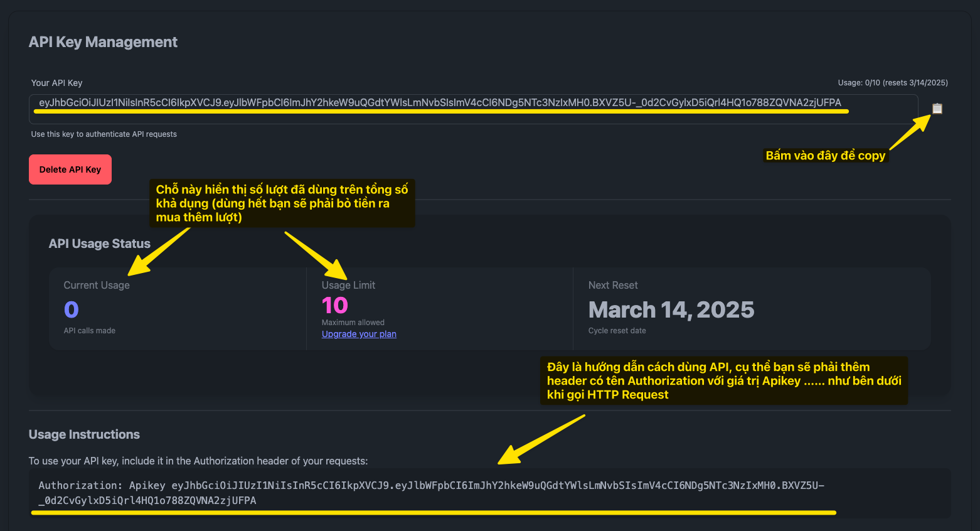Click the Authorization header code block
This screenshot has width=980, height=531.
[x=431, y=493]
